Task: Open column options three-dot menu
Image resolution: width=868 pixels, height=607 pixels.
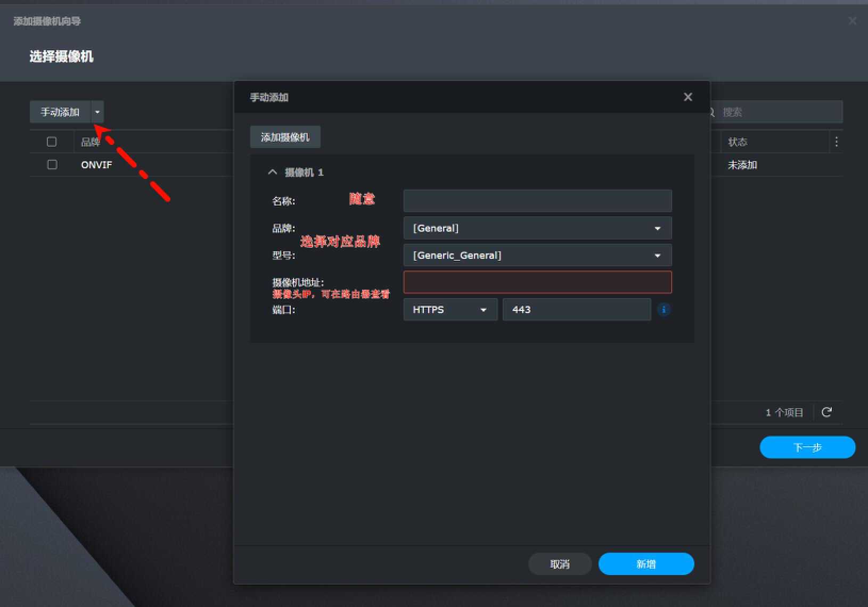Action: click(x=836, y=142)
